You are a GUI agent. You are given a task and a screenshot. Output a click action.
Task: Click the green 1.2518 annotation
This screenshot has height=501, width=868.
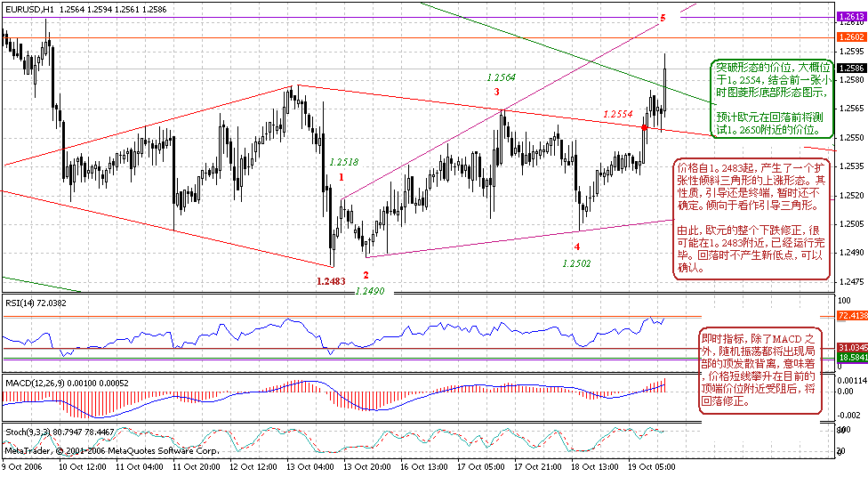pos(344,162)
